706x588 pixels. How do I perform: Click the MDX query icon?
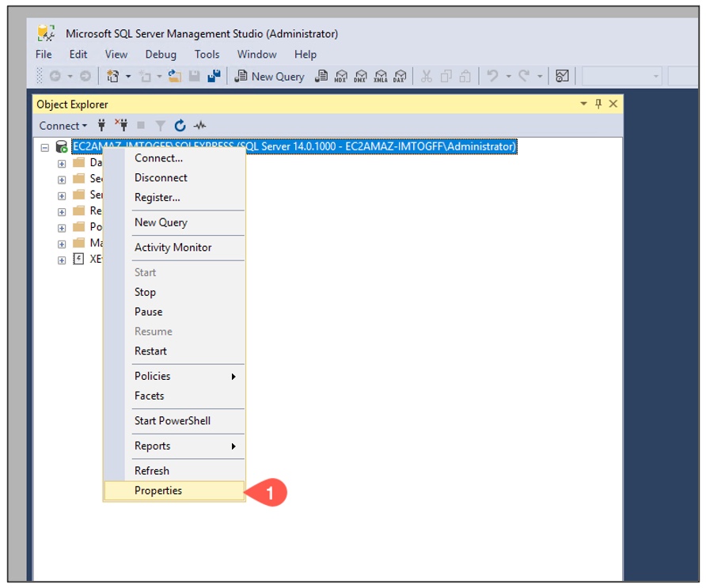click(341, 77)
